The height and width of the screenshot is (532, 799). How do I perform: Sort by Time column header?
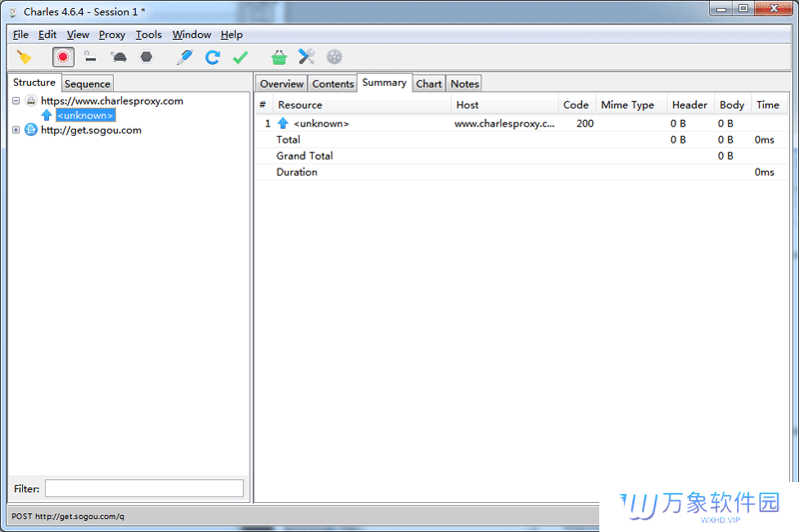coord(768,105)
